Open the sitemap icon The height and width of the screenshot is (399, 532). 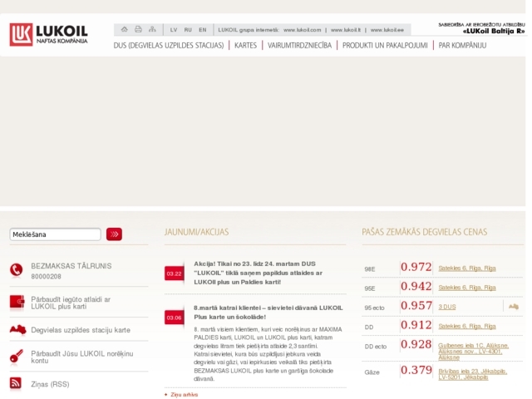[152, 30]
